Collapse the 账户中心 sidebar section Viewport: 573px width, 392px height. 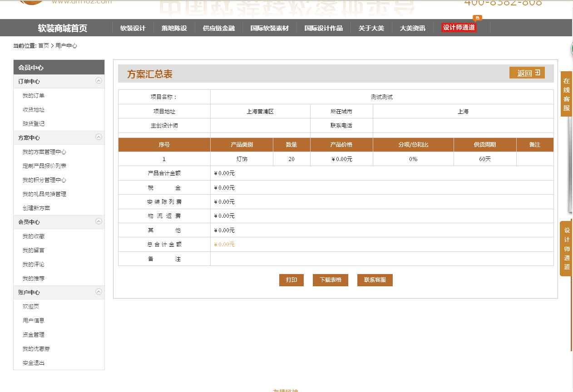(99, 292)
